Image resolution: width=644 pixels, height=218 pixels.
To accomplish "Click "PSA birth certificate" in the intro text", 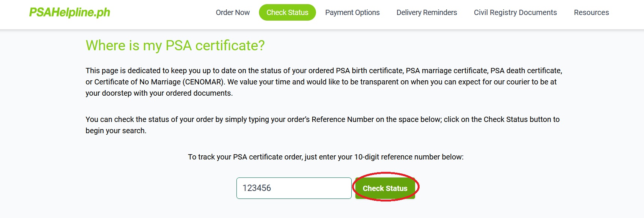I will (369, 71).
